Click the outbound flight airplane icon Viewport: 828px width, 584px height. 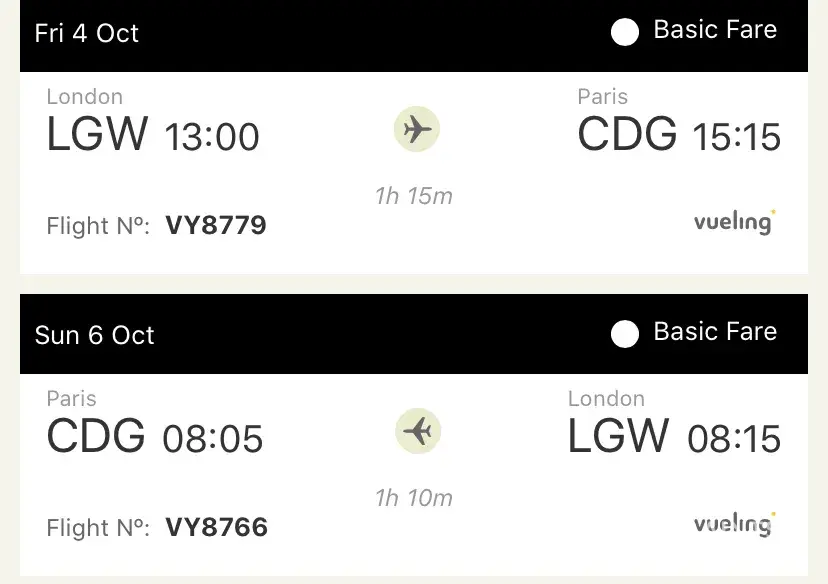click(416, 130)
